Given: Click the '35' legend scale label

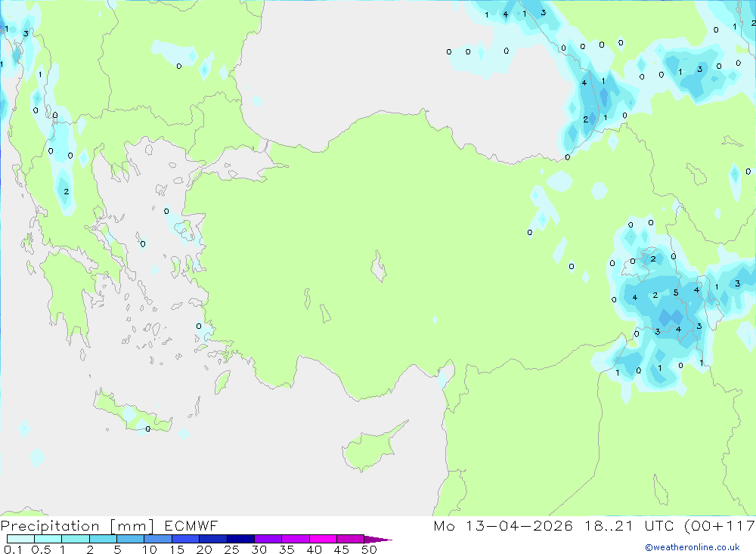Looking at the screenshot, I should [x=287, y=549].
